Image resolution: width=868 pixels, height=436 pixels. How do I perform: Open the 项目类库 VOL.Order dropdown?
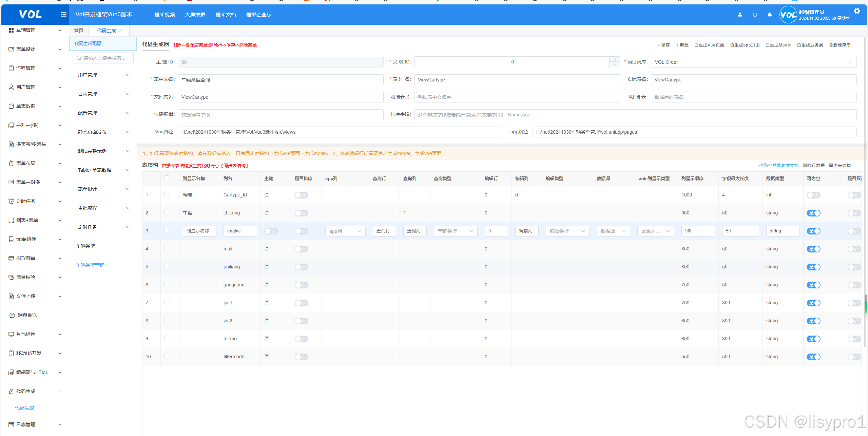pos(753,62)
